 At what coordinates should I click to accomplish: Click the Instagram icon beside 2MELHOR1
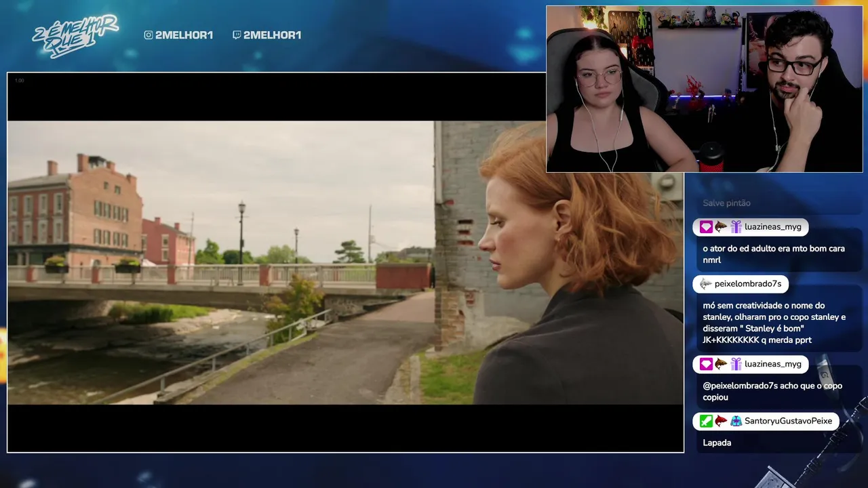click(149, 35)
